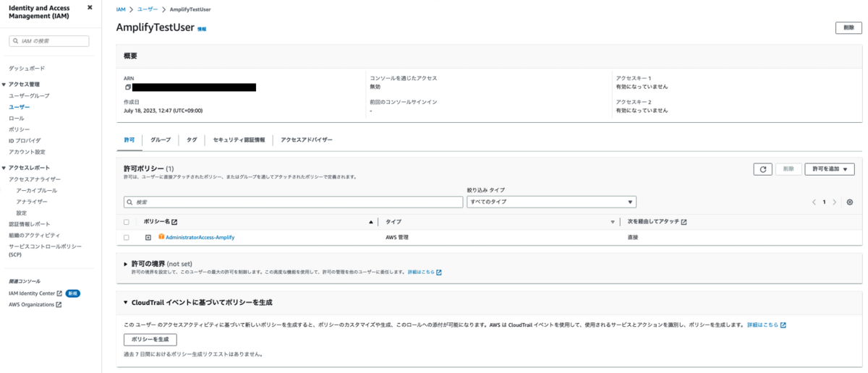Open 組織のアクティビティ in the sidebar
Viewport: 868px width, 373px height.
coord(34,235)
